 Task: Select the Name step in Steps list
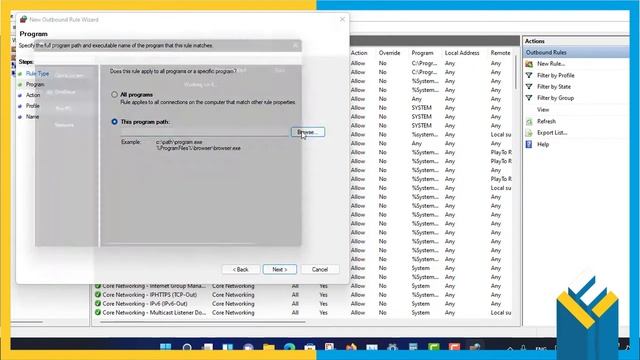click(33, 117)
